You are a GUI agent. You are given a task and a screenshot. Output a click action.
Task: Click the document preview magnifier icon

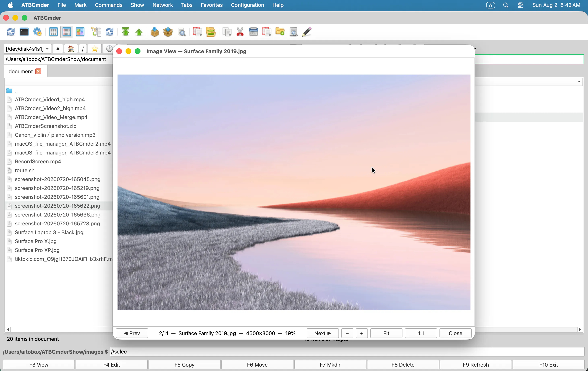point(294,32)
